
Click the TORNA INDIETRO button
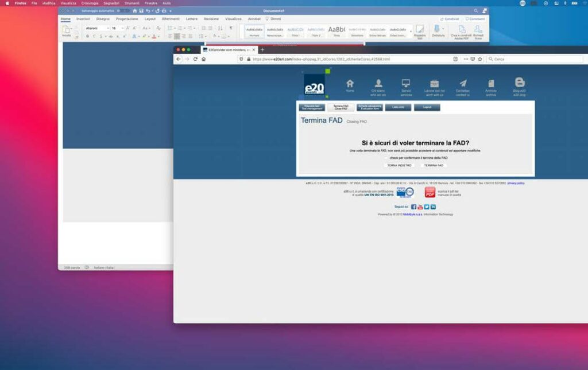[x=399, y=165]
